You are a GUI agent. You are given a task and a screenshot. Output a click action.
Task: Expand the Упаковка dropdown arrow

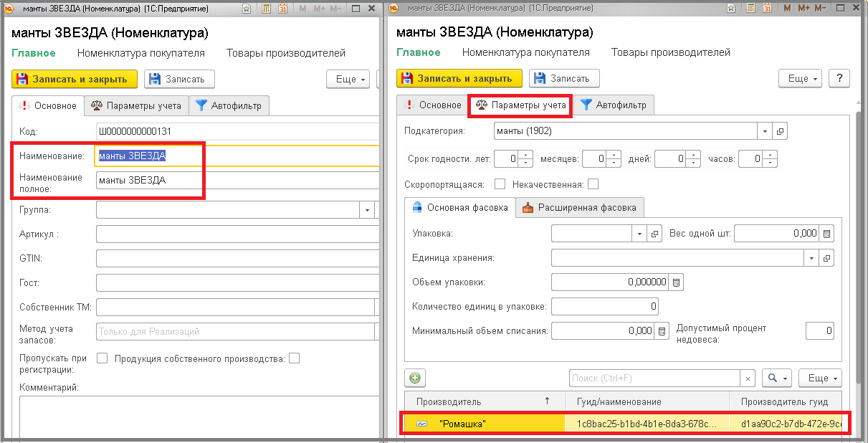pyautogui.click(x=639, y=234)
